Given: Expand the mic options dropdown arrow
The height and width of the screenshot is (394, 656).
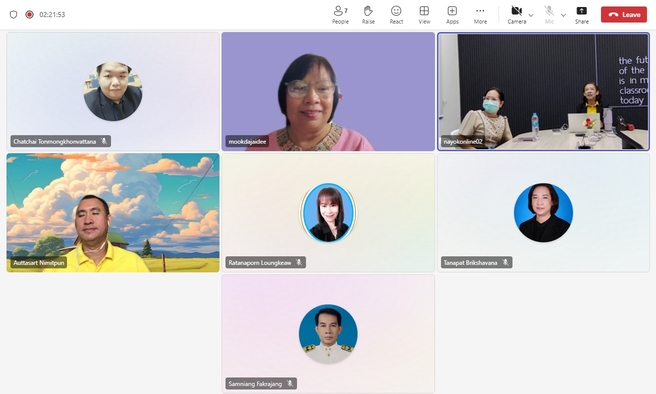Looking at the screenshot, I should [564, 15].
